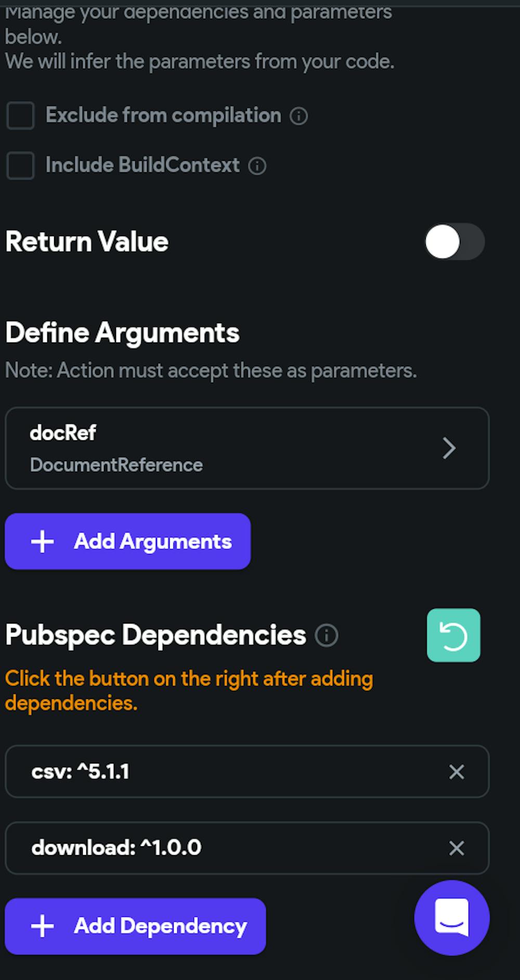The width and height of the screenshot is (520, 980).
Task: Click the Add Dependency button label
Action: pos(160,926)
